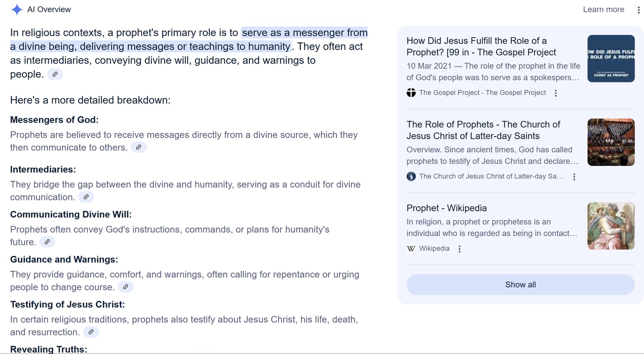Click the source link icon after the intro paragraph
This screenshot has width=644, height=354.
click(x=55, y=74)
